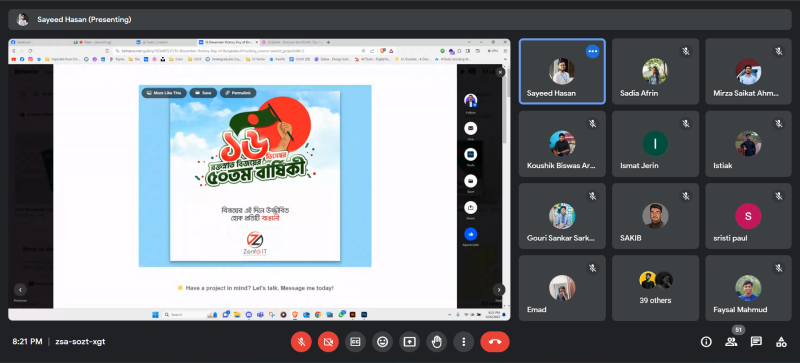
Task: Click the 39 others participant tile
Action: [x=655, y=288]
